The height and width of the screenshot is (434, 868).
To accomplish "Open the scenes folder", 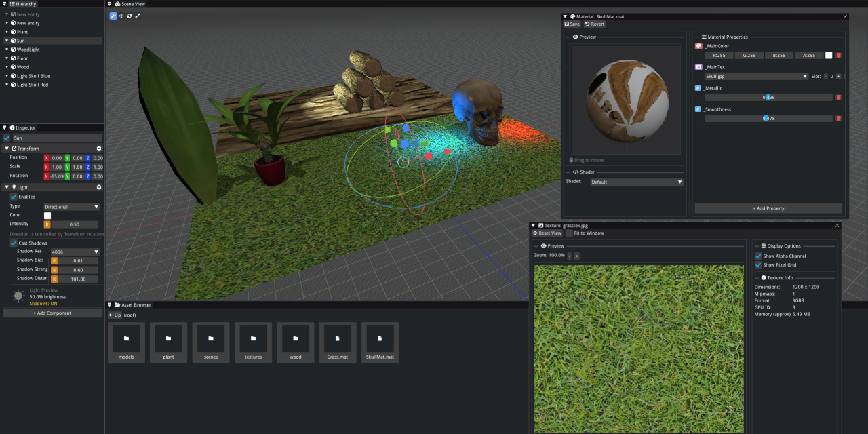I will [x=211, y=342].
